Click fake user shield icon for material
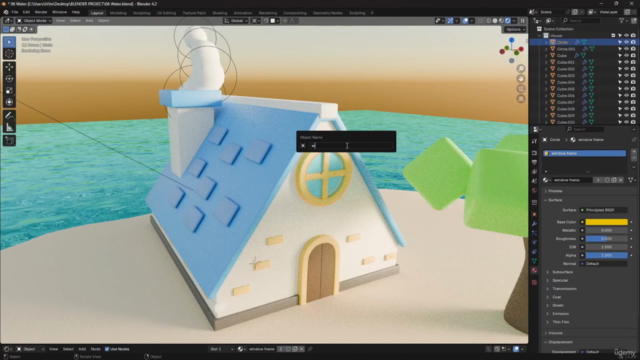The image size is (640, 360). click(x=607, y=180)
